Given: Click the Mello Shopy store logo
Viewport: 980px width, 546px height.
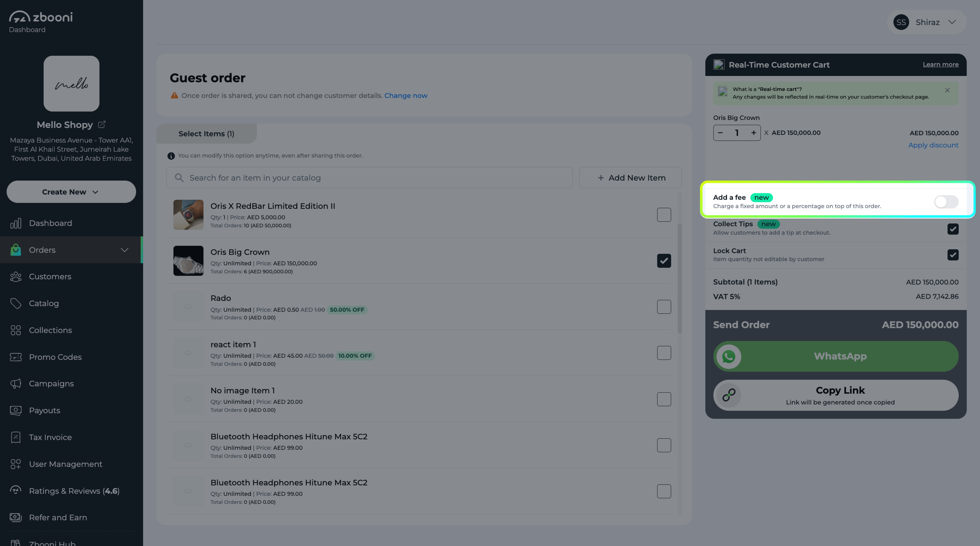Looking at the screenshot, I should coord(72,84).
